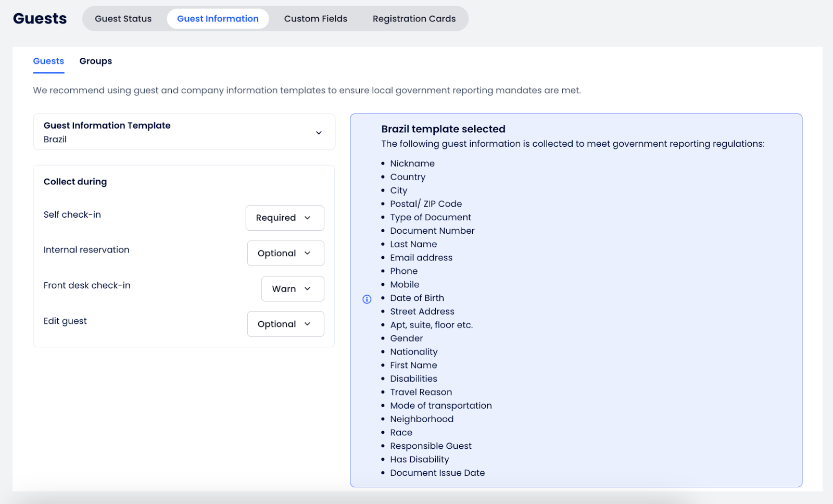Viewport: 833px width, 504px height.
Task: Expand the Guest Information Template chevron
Action: pos(319,133)
